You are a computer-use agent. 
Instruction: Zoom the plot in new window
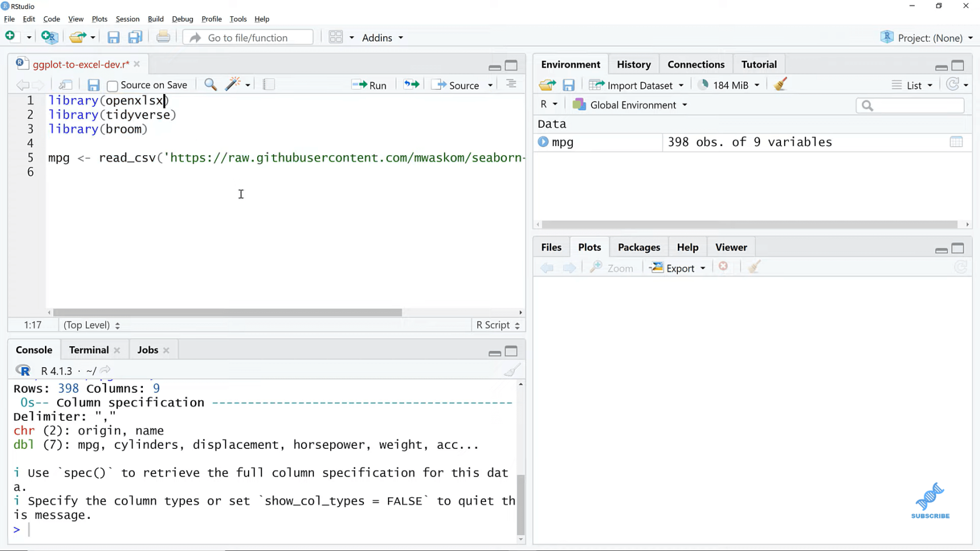point(611,267)
